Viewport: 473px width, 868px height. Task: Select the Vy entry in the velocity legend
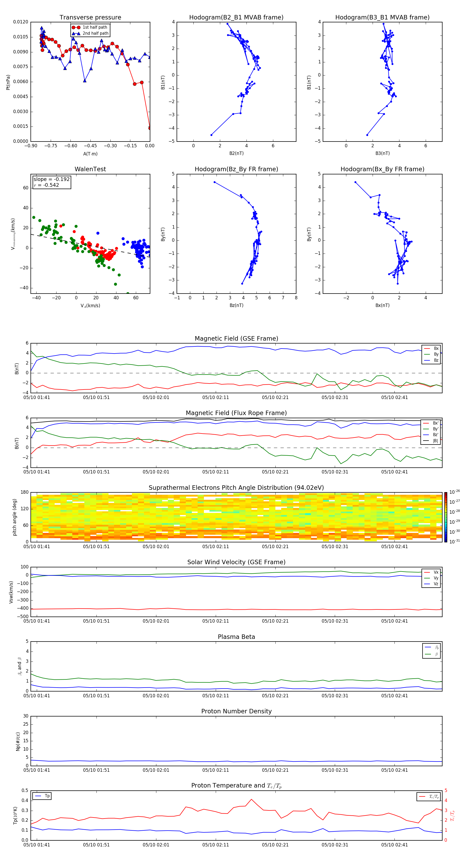431,578
